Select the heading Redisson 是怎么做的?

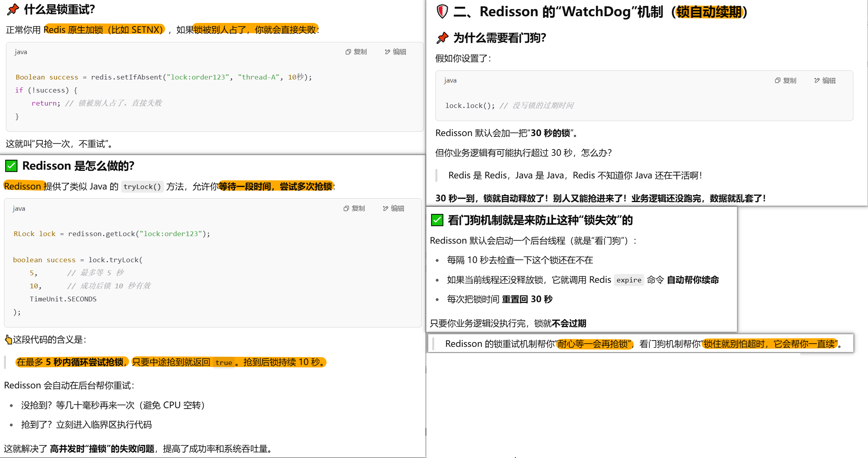[x=78, y=166]
